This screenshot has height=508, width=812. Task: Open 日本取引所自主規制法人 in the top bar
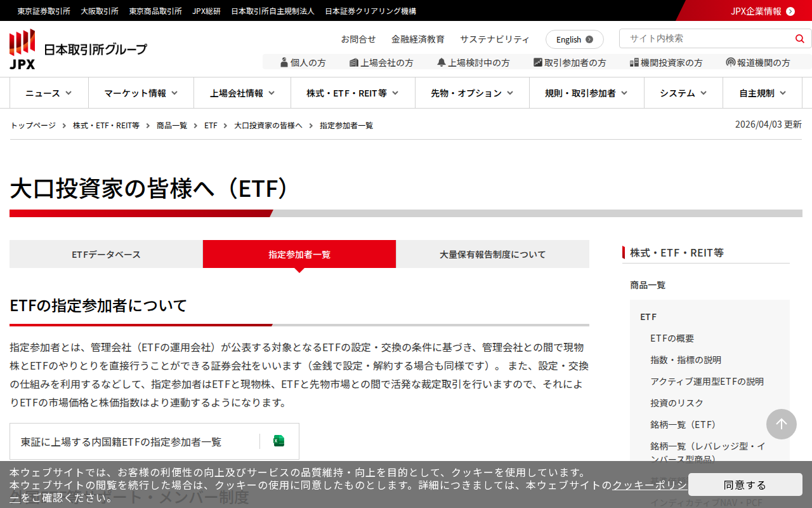pyautogui.click(x=273, y=11)
